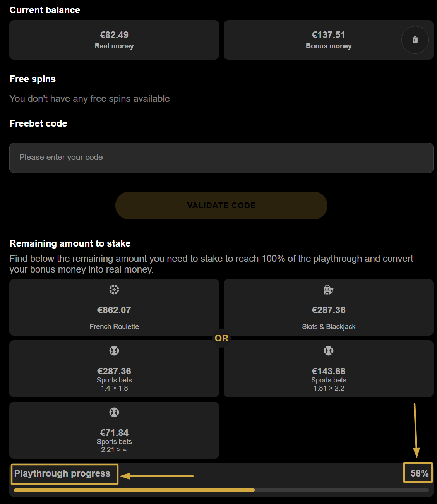Click the OR divider badge

(221, 338)
